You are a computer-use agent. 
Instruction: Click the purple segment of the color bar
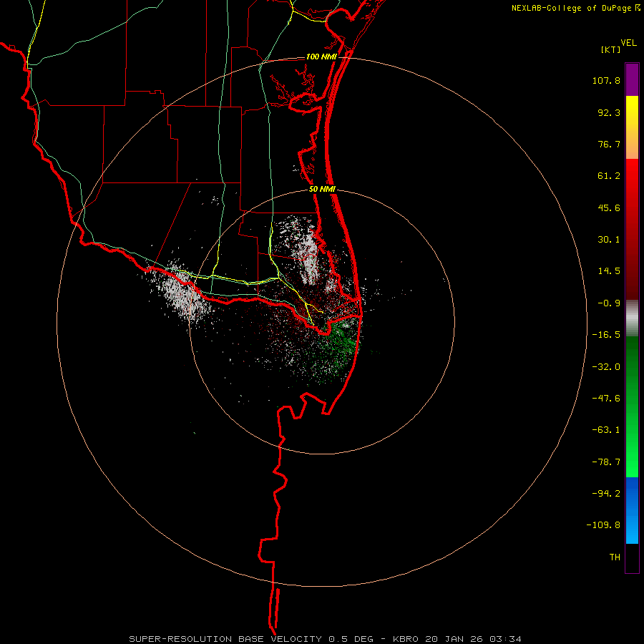click(632, 79)
